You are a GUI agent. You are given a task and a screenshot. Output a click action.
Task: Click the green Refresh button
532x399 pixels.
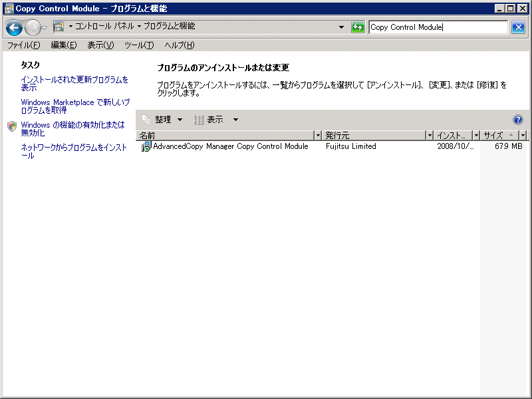tap(358, 27)
